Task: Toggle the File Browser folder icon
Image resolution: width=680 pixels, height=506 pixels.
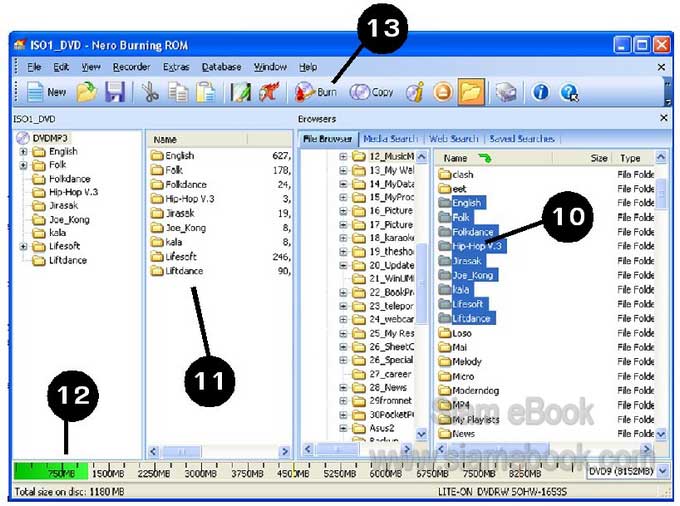Action: (x=471, y=92)
